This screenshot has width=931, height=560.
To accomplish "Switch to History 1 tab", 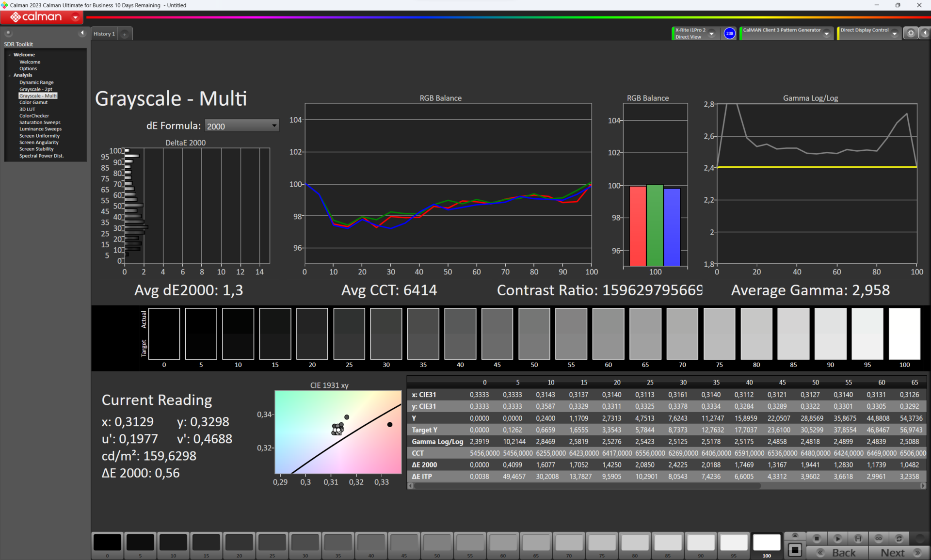I will click(x=104, y=34).
